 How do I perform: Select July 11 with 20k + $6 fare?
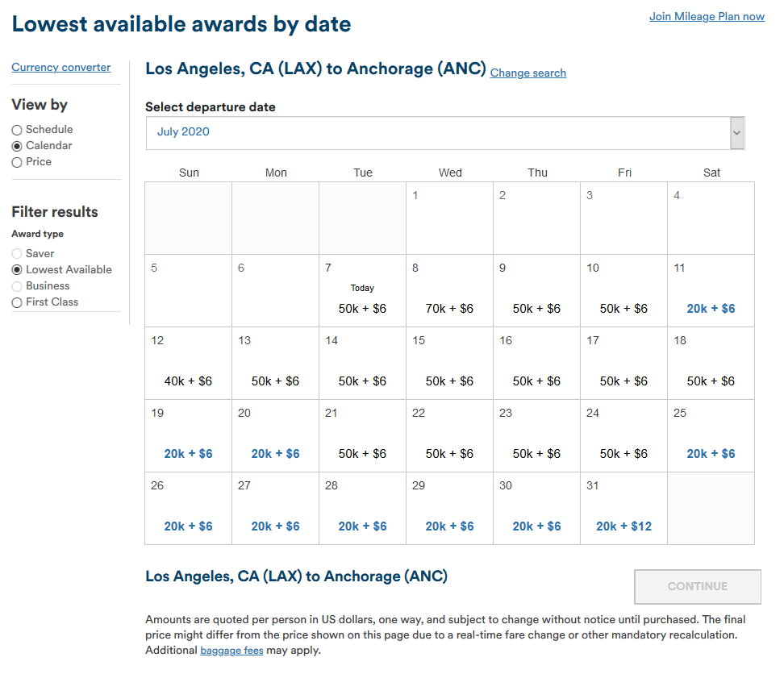point(711,309)
